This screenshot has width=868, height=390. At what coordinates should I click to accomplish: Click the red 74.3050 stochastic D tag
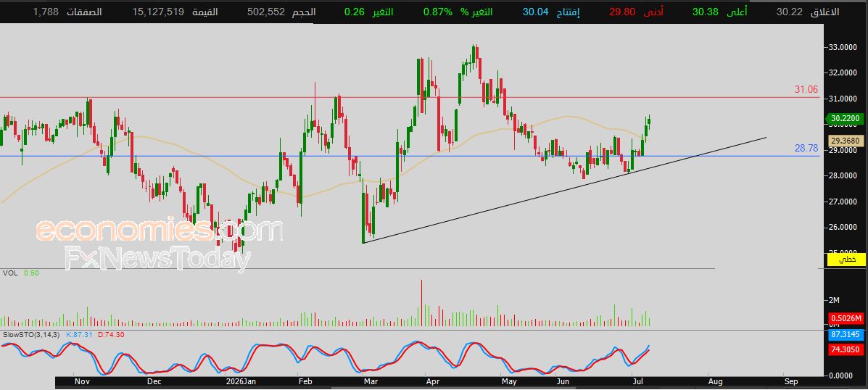[x=846, y=349]
